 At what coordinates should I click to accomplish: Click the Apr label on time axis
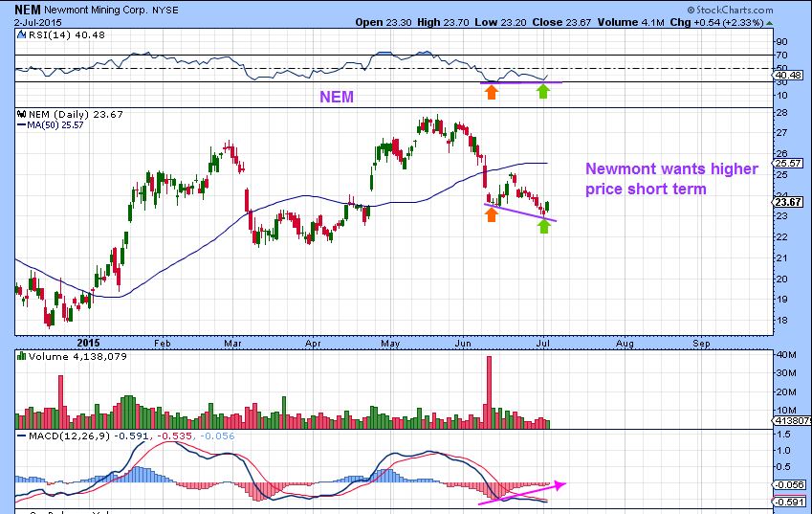[313, 343]
